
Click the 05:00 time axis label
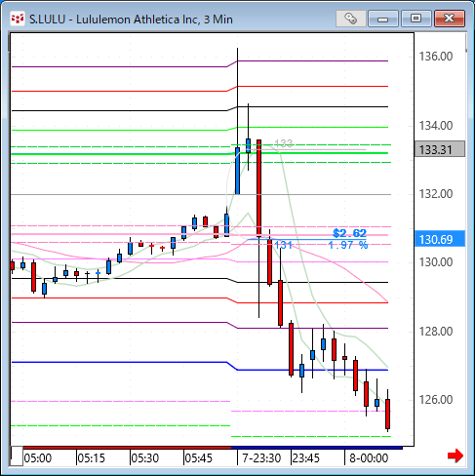tap(38, 458)
